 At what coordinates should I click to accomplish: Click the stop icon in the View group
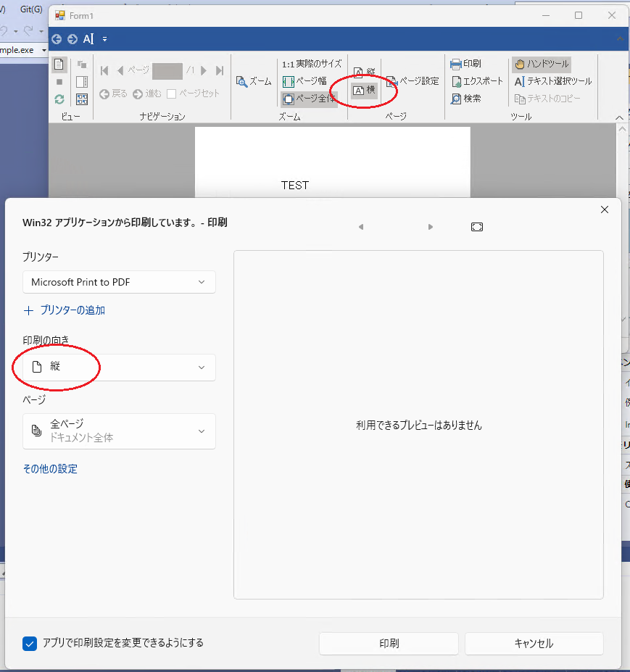pos(59,82)
